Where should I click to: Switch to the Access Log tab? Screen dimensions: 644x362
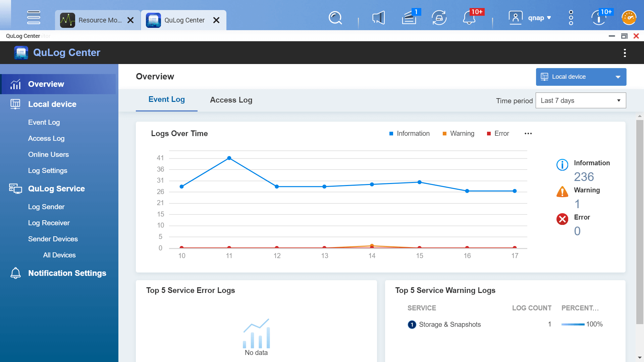(231, 100)
